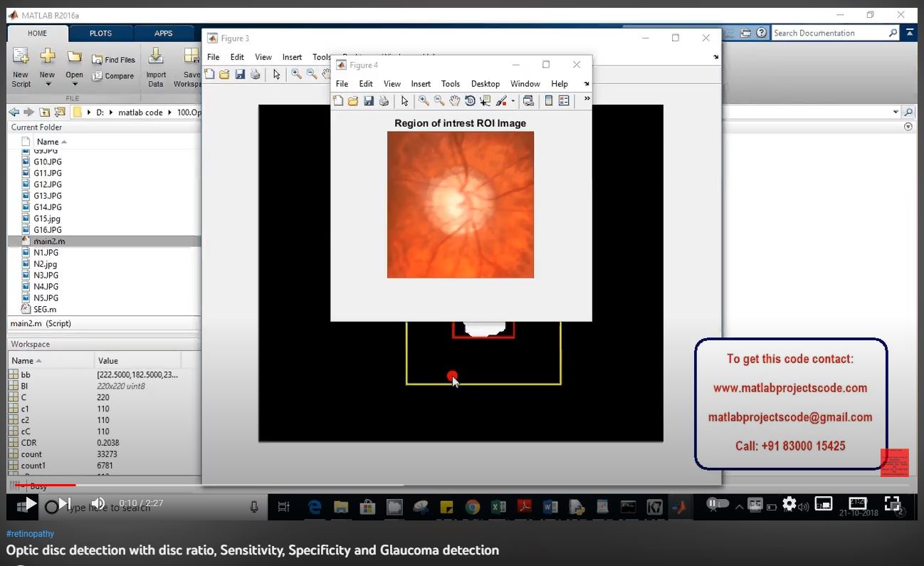
Task: Click Print icon in Figure 3 toolbar
Action: tap(255, 74)
